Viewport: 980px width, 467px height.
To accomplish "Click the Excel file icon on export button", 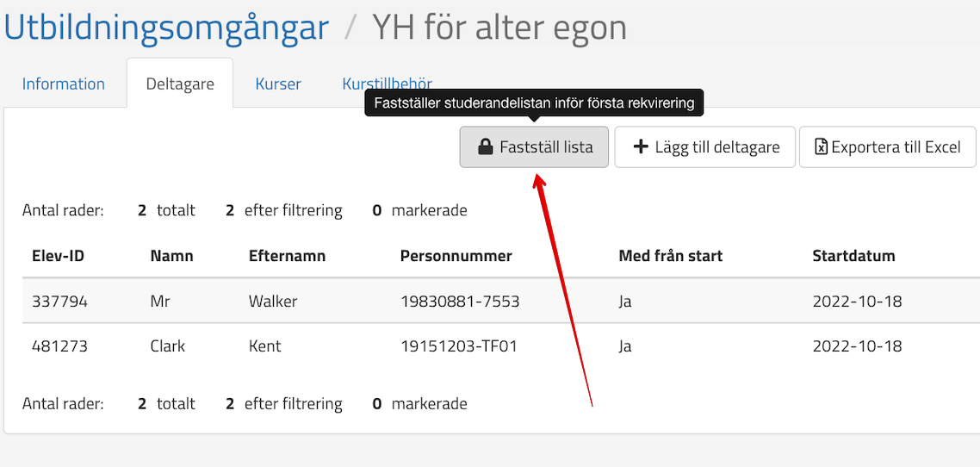I will (822, 147).
